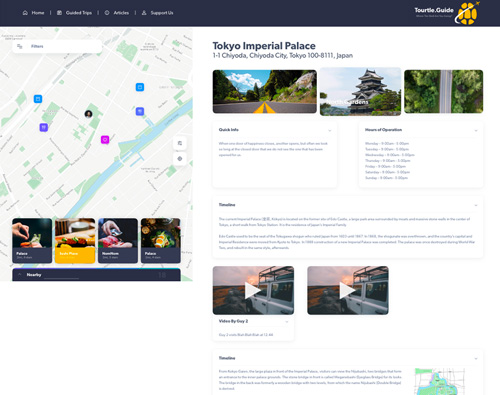Click the Nearby label
This screenshot has height=395, width=500.
pyautogui.click(x=34, y=275)
